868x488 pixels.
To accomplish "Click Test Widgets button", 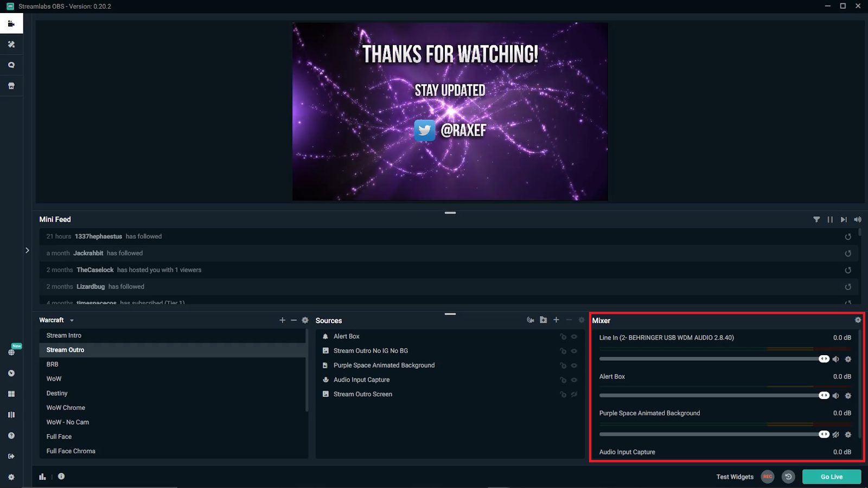I will (735, 477).
